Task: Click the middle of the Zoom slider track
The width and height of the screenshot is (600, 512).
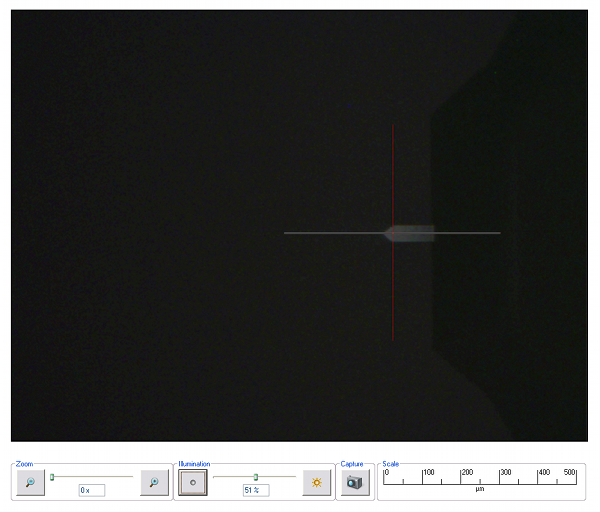Action: tap(92, 477)
